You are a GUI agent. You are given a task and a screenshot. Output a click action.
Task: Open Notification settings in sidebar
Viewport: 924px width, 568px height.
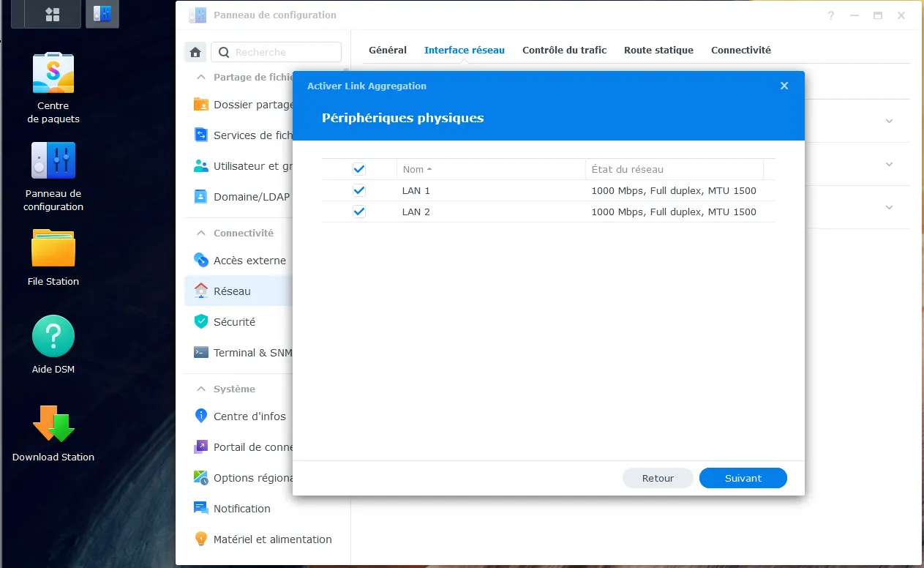click(x=241, y=509)
